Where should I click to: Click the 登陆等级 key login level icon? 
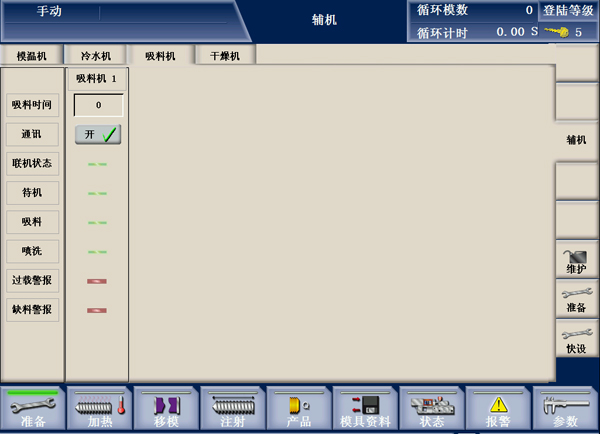(x=570, y=31)
